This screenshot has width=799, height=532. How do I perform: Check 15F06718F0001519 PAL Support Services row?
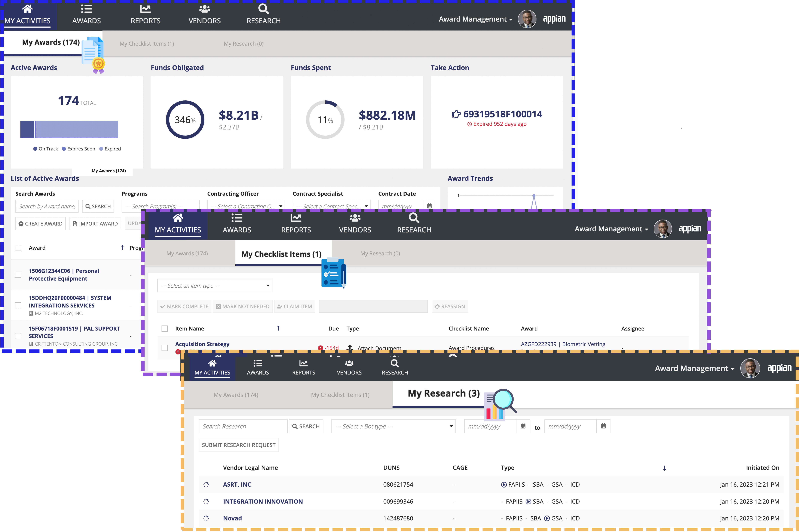18,336
